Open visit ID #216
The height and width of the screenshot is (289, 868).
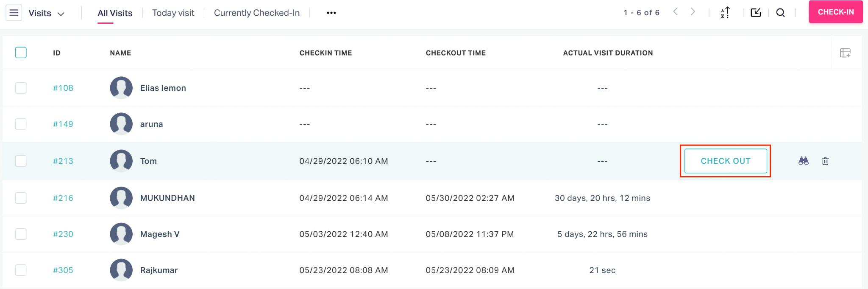pyautogui.click(x=63, y=198)
